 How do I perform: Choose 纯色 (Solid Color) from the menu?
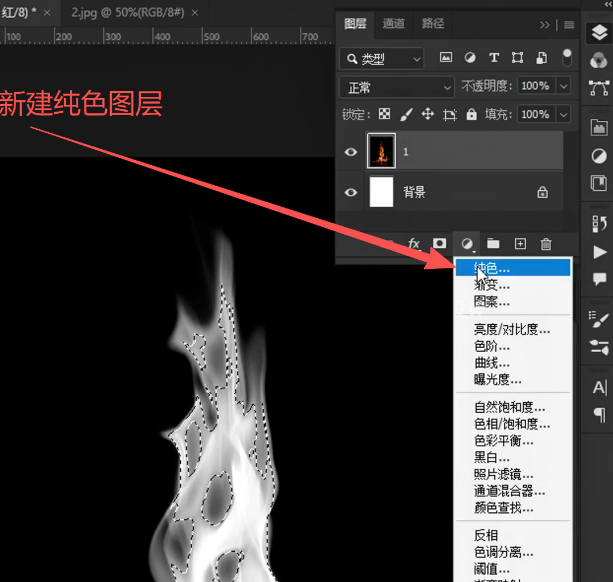513,268
